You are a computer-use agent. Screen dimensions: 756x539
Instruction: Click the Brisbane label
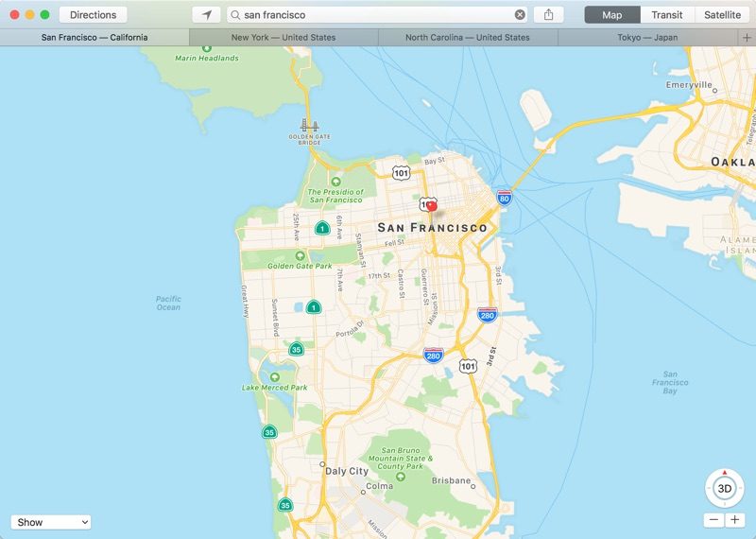coord(451,480)
